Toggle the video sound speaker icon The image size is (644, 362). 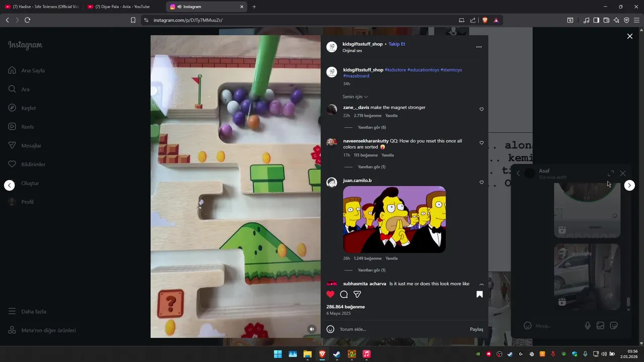click(312, 329)
